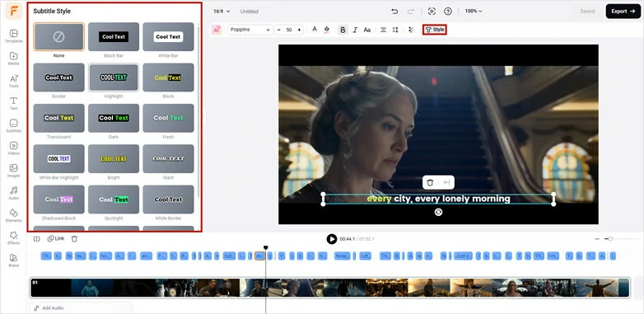This screenshot has height=314, width=644.
Task: Open the help question mark icon
Action: point(448,12)
